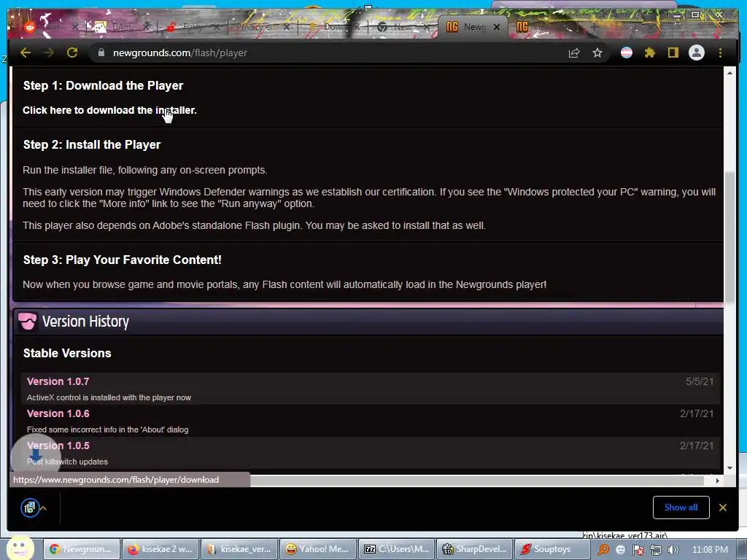Viewport: 747px width, 560px height.
Task: Switch to the Souptoys taskbar item
Action: (553, 549)
